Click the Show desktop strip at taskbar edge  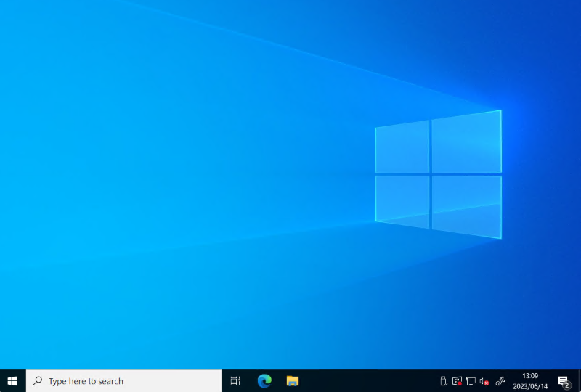pos(579,381)
